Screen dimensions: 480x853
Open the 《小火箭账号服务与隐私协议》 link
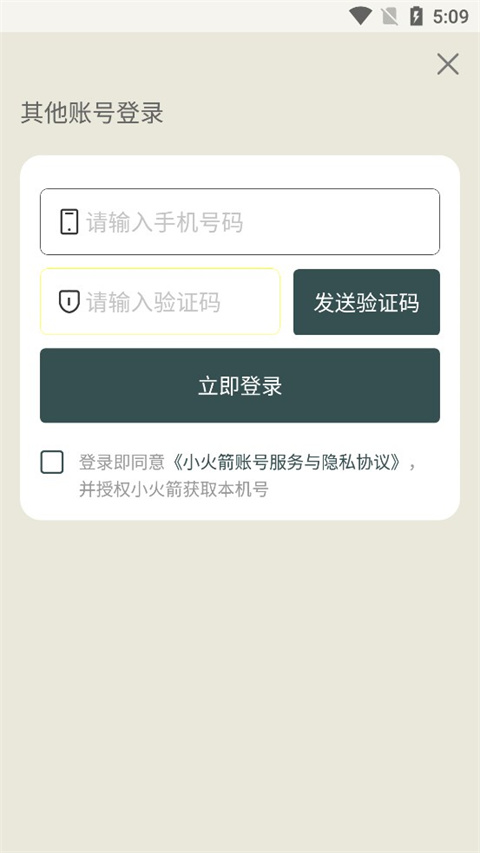(287, 462)
